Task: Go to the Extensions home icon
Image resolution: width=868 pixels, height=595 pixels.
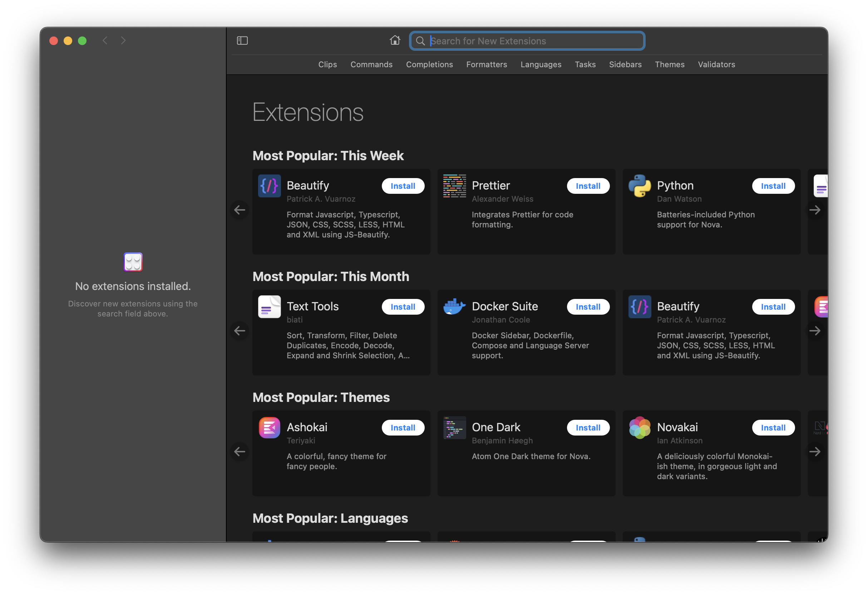Action: pyautogui.click(x=395, y=40)
